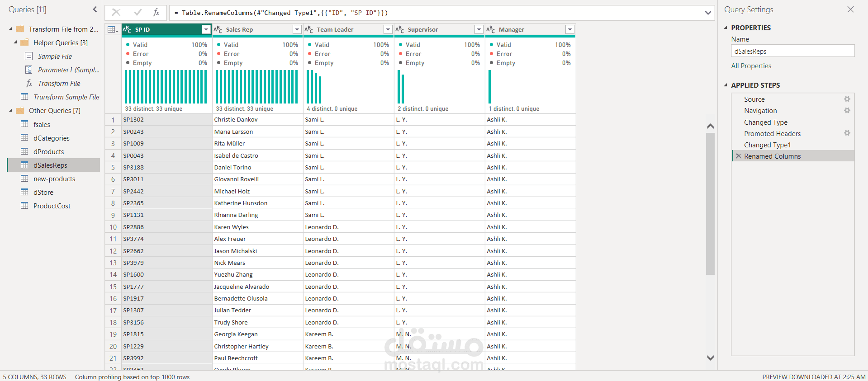Image resolution: width=868 pixels, height=381 pixels.
Task: Expand the formula bar
Action: click(708, 13)
